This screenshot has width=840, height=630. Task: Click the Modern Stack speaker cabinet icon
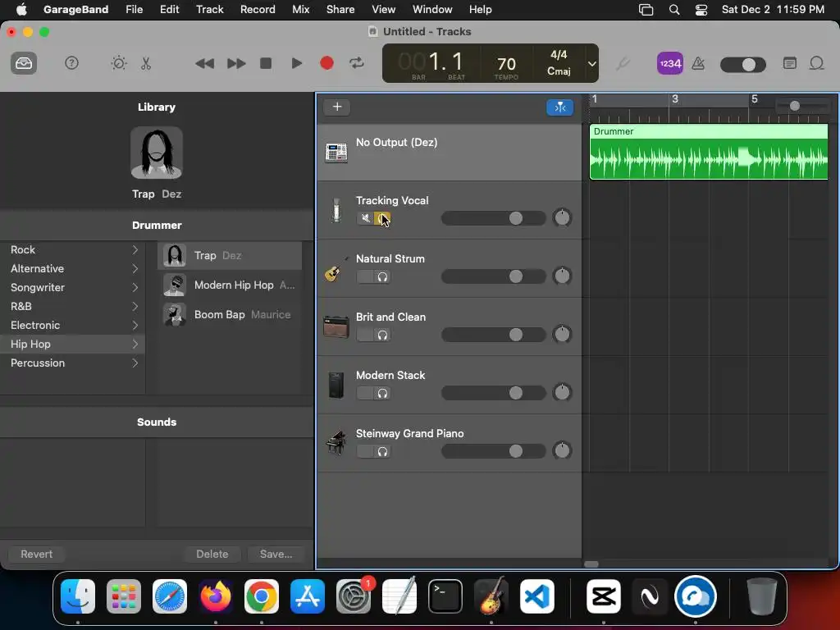336,386
